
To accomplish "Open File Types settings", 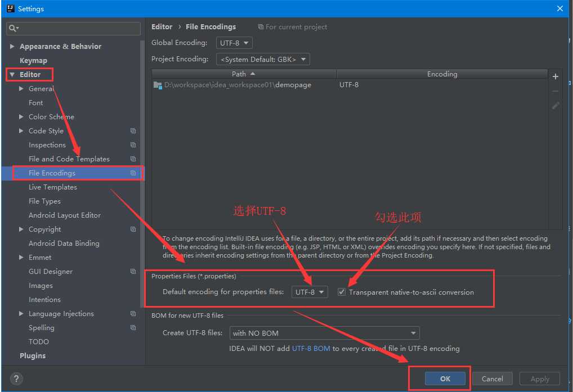I will coord(44,201).
